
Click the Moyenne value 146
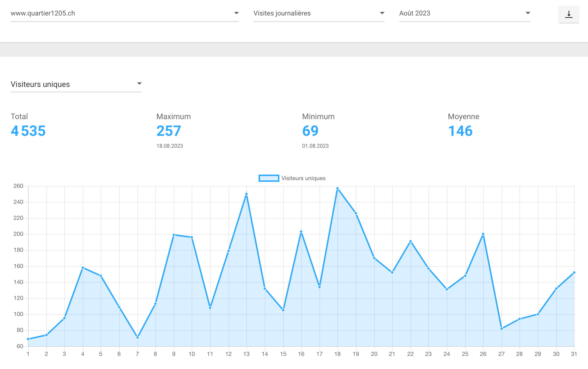click(460, 131)
